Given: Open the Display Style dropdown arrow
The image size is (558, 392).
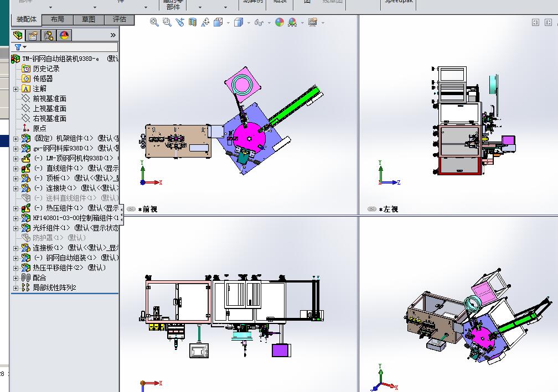Looking at the screenshot, I should (x=247, y=23).
